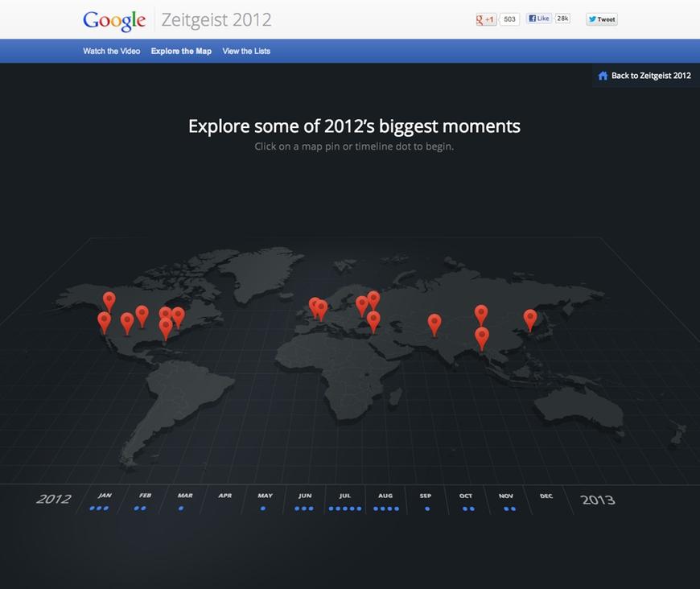Viewport: 700px width, 589px height.
Task: Select the first dot under FEB
Action: (x=136, y=509)
